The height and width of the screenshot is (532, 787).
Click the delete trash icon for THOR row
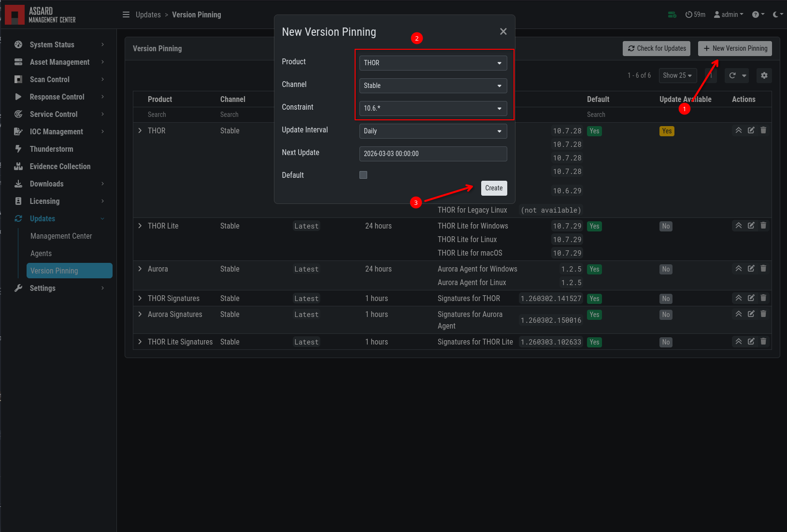[763, 130]
